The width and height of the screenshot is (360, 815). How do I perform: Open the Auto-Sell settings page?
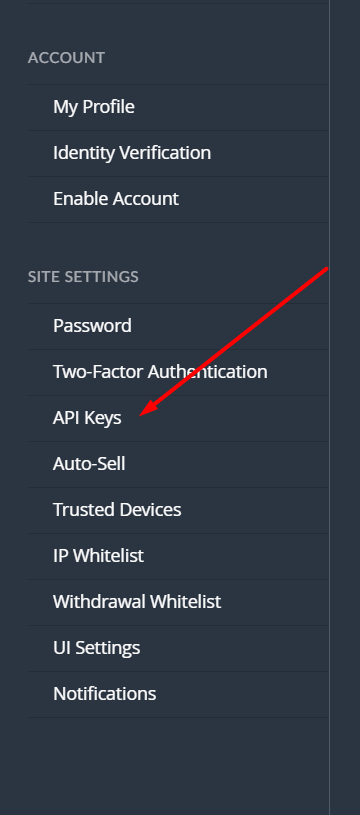[178, 464]
